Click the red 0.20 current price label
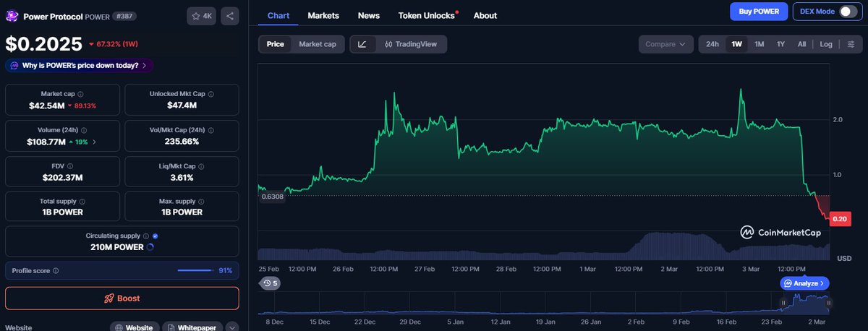This screenshot has height=331, width=868. (840, 219)
